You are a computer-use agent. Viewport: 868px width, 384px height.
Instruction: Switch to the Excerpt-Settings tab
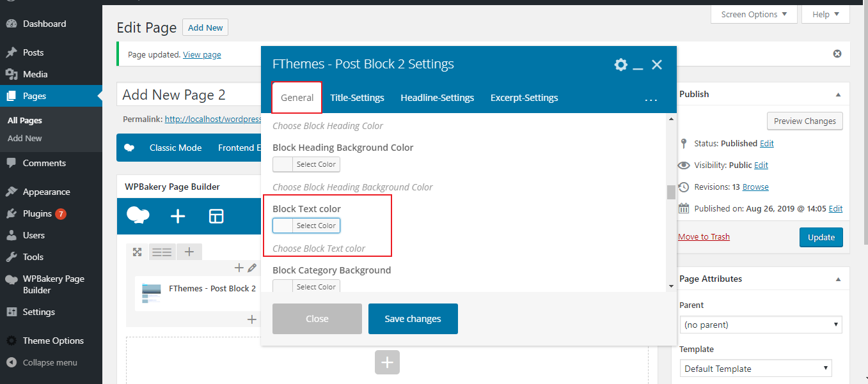click(x=524, y=98)
